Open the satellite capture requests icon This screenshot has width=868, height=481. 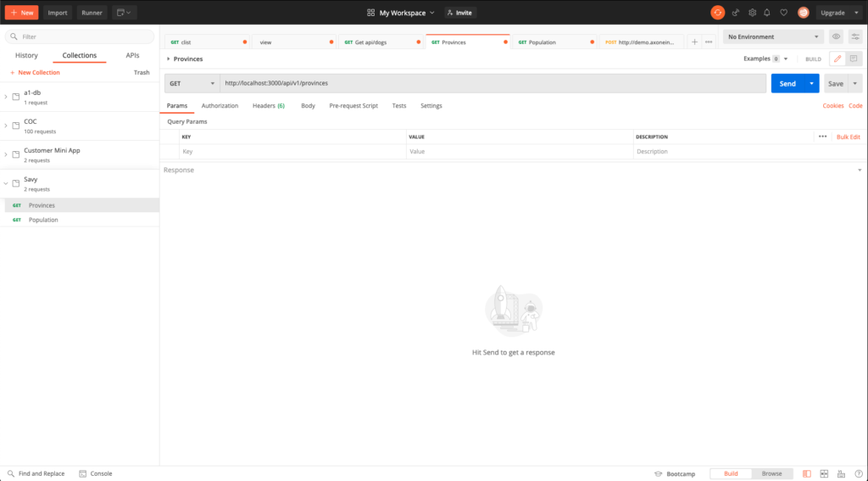736,13
